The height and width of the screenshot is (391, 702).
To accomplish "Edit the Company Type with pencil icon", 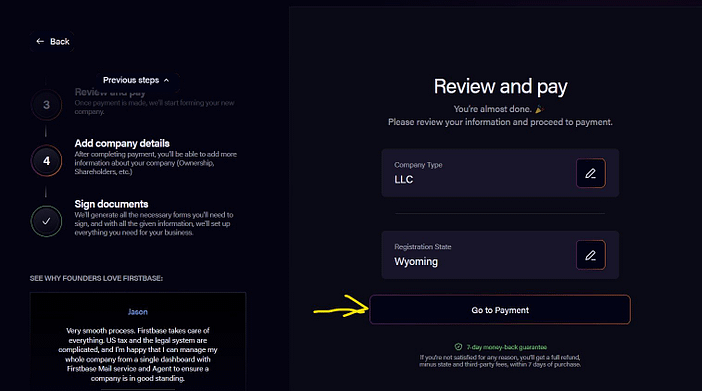I will coord(591,173).
